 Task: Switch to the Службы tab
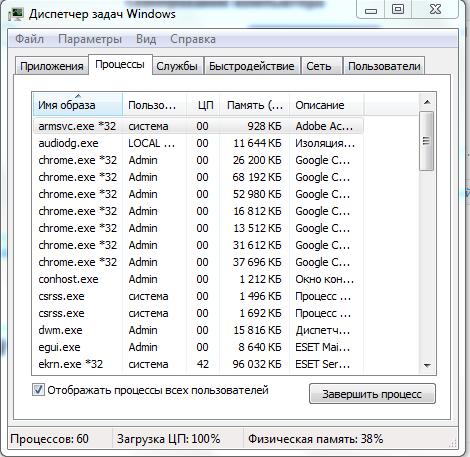[x=177, y=66]
